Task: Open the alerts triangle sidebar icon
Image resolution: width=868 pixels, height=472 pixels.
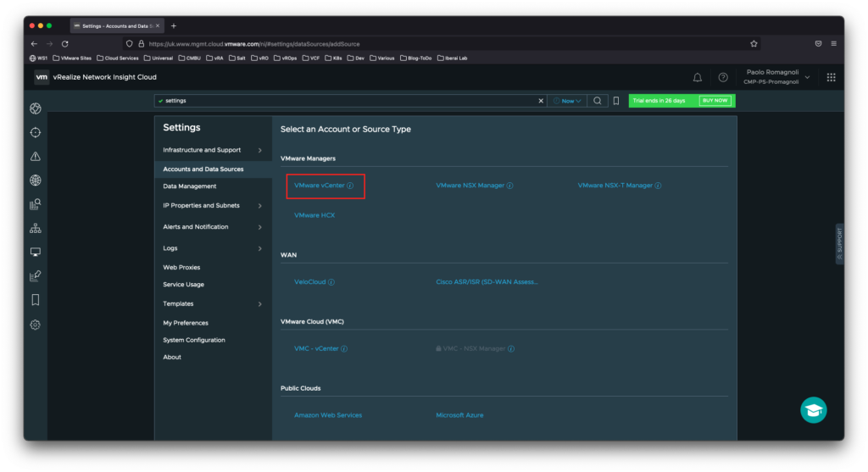Action: (36, 157)
